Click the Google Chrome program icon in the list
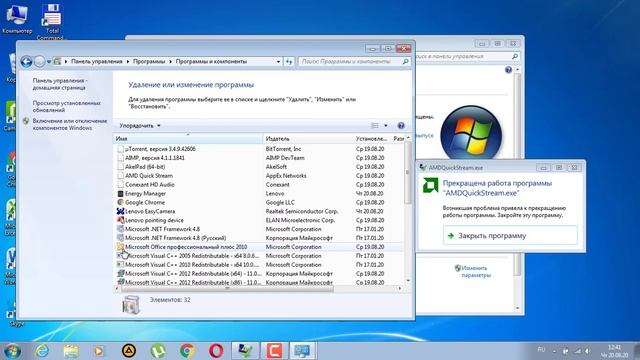640x360 pixels. coord(120,202)
